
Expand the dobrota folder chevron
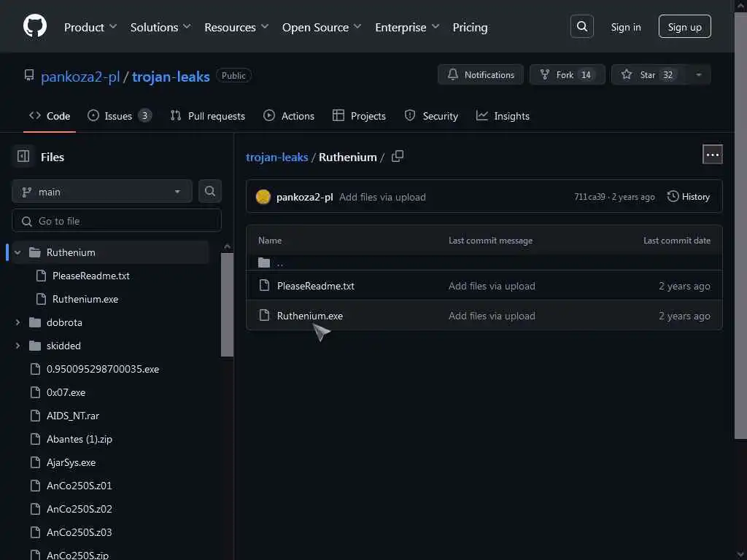point(18,322)
